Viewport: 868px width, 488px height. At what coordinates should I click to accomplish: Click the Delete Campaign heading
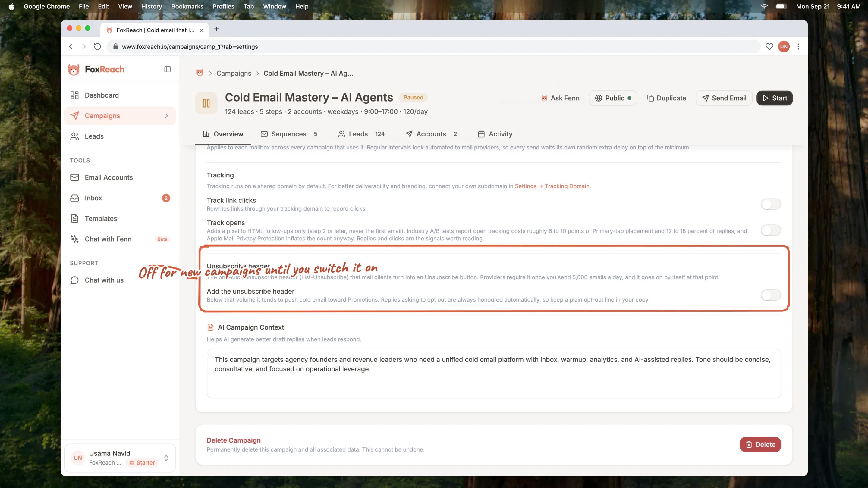(x=234, y=440)
